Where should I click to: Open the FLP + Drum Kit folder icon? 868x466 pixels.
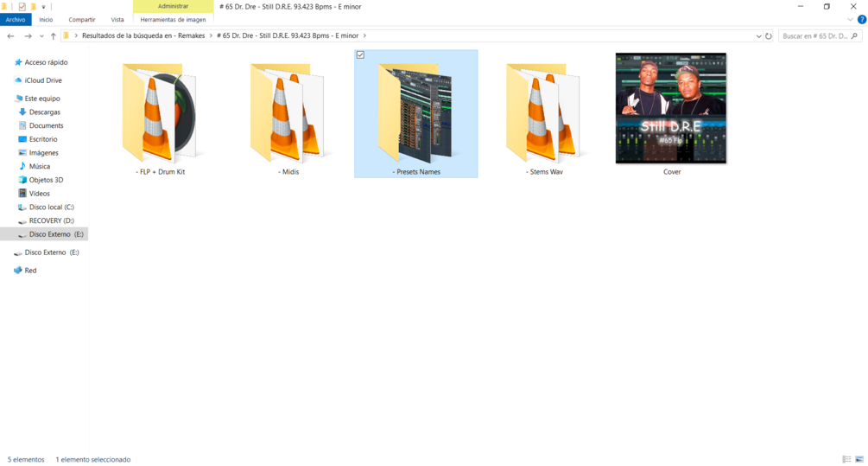pyautogui.click(x=160, y=112)
